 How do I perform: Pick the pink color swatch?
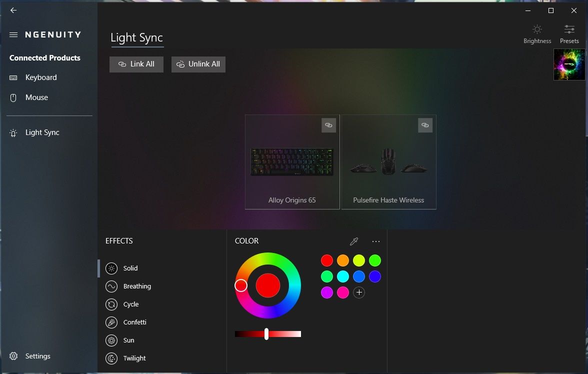[x=343, y=292]
